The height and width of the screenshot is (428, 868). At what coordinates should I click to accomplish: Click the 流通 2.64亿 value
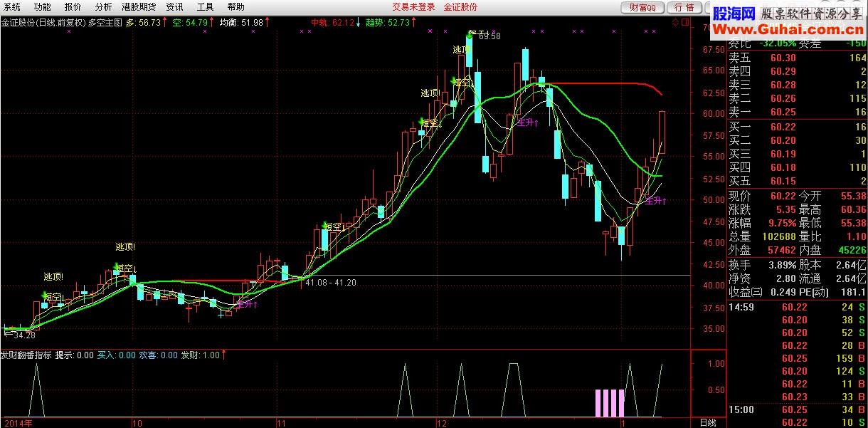852,278
